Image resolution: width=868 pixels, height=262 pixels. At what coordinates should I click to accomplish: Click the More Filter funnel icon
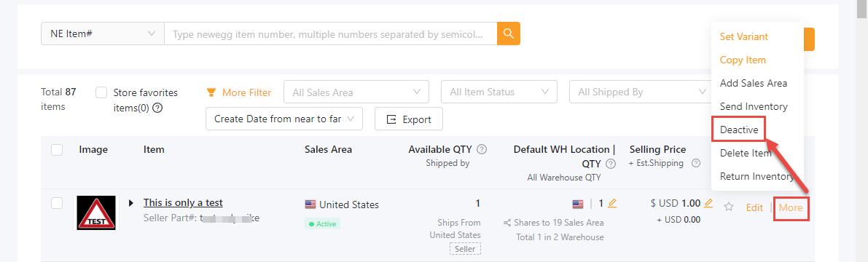click(211, 92)
